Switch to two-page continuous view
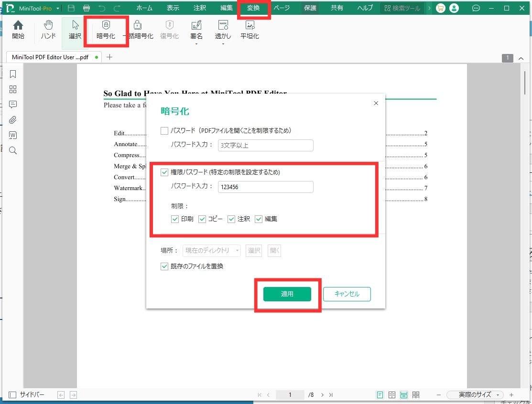Viewport: 532px width, 404px height. pyautogui.click(x=416, y=395)
